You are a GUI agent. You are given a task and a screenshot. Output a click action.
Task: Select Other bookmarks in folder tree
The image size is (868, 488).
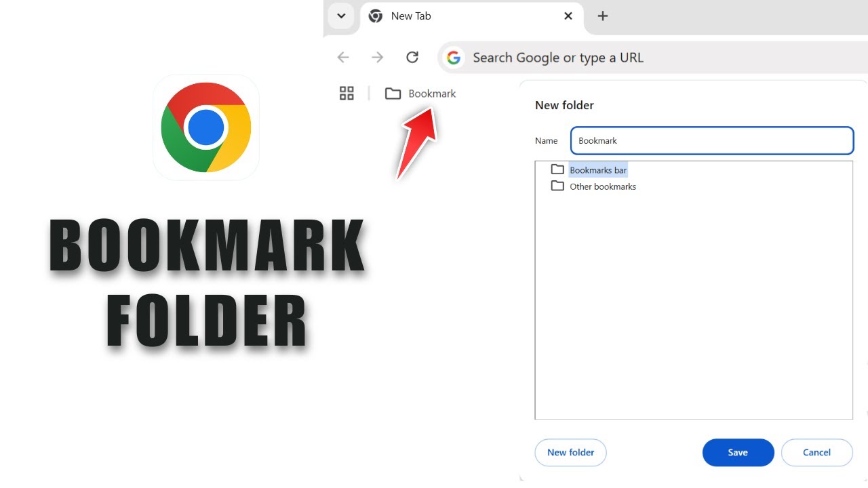point(603,186)
